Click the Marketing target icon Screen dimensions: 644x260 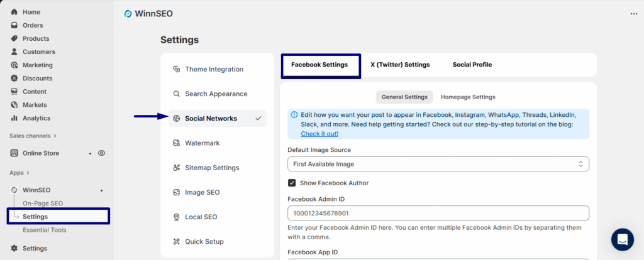coord(14,65)
